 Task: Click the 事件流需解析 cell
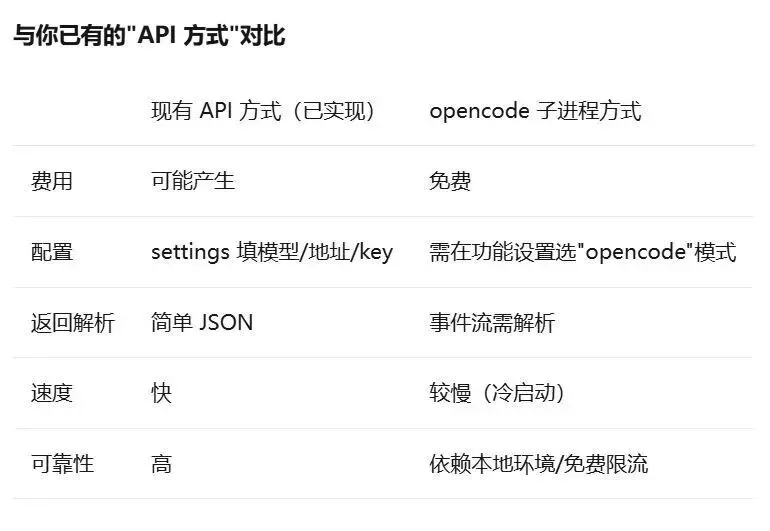point(492,323)
